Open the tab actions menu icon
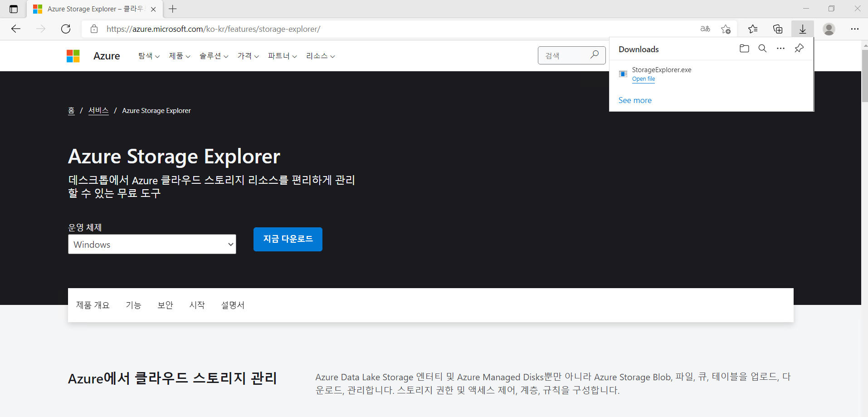 tap(14, 9)
